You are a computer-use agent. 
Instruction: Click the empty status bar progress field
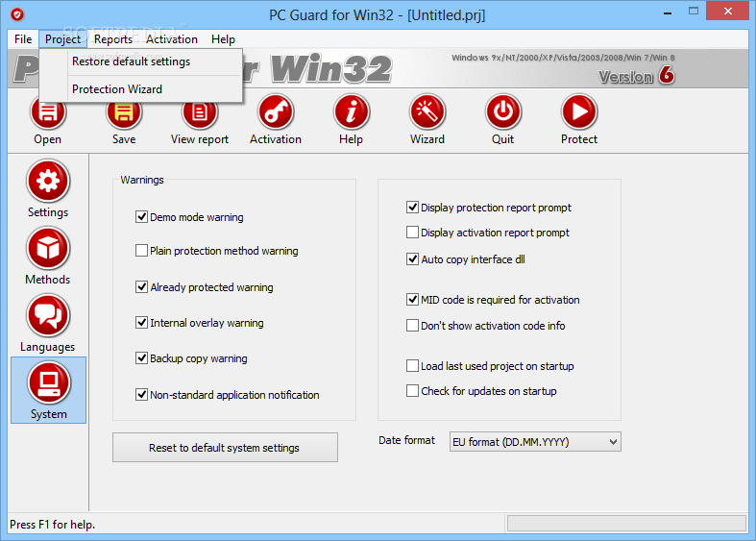coord(626,523)
